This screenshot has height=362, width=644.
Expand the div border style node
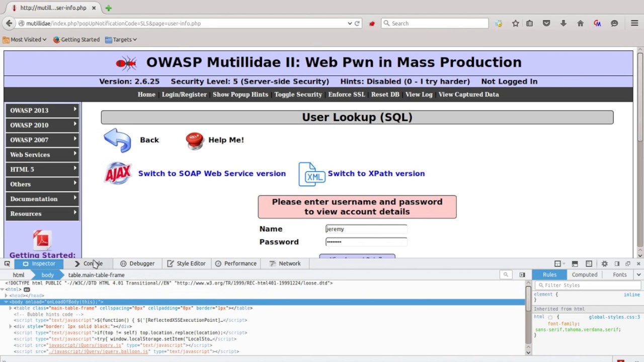(x=11, y=327)
